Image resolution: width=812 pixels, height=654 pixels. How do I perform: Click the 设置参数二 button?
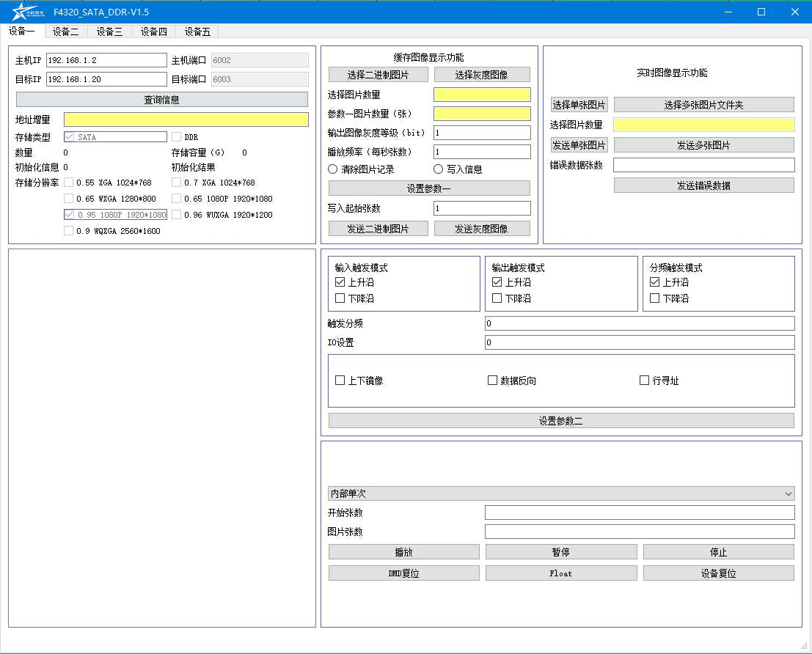coord(561,420)
